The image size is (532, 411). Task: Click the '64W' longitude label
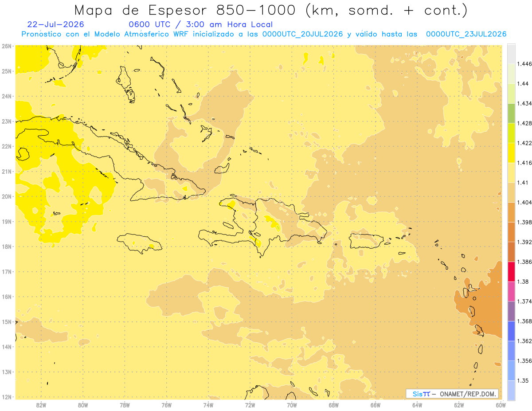pos(417,405)
